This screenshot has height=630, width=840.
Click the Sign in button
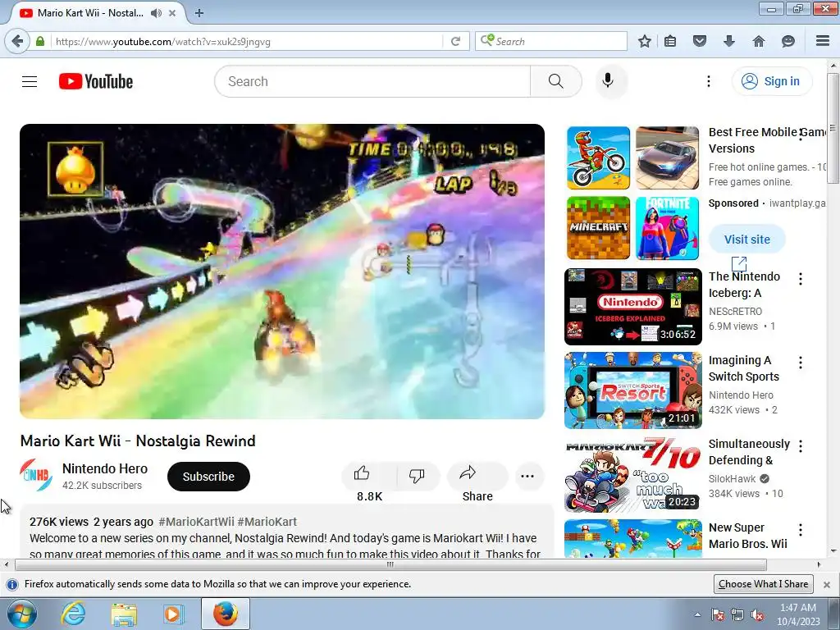[771, 81]
